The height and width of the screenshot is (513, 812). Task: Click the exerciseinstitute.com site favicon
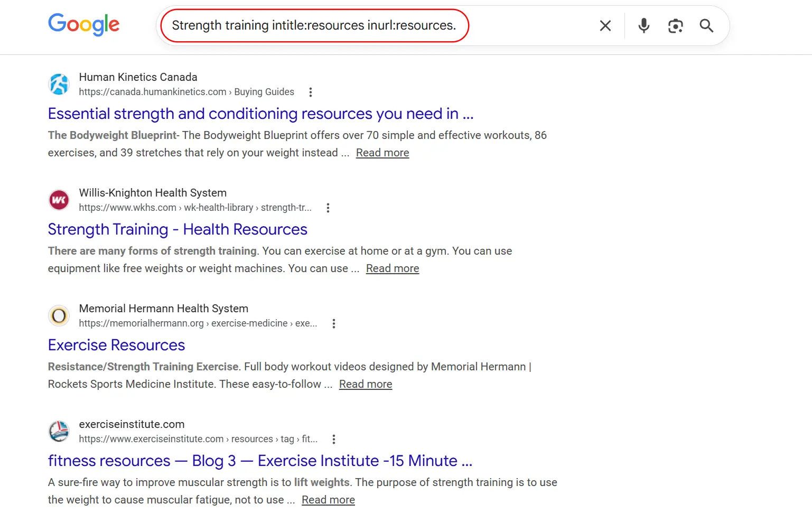59,431
